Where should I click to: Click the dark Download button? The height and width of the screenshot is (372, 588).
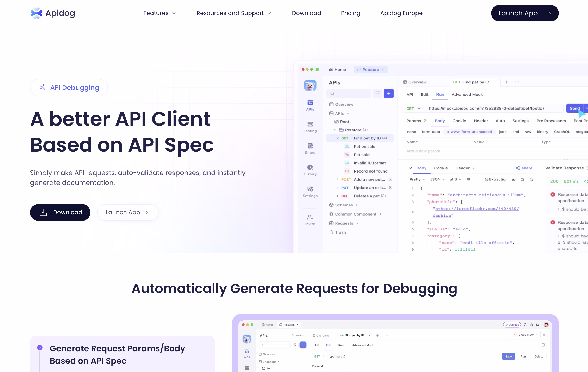coord(60,212)
